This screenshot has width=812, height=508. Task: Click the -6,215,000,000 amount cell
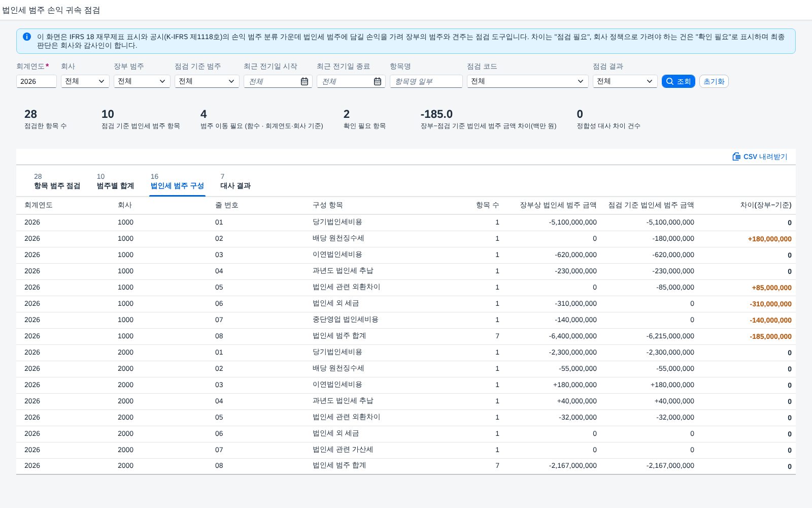670,336
